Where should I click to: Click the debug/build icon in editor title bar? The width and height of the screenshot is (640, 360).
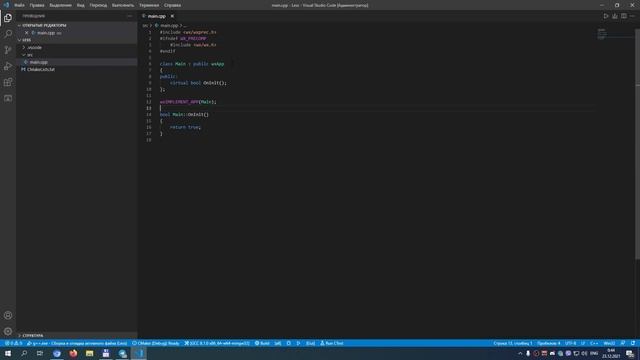pos(615,16)
